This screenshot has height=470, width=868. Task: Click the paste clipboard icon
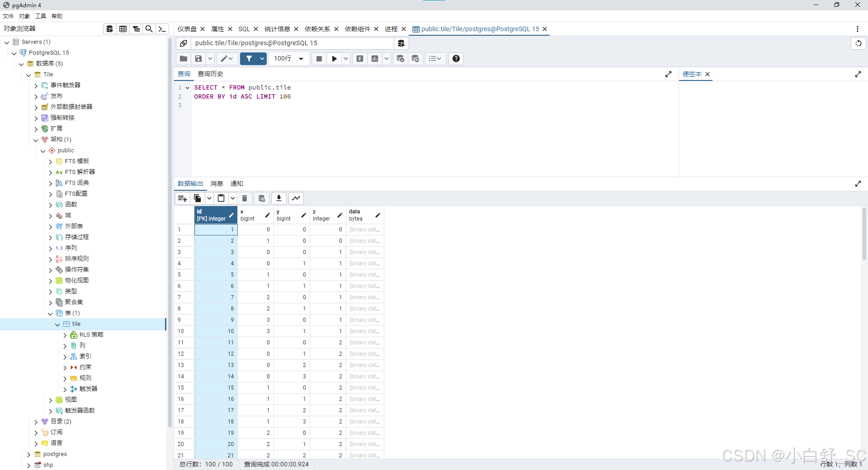tap(221, 198)
